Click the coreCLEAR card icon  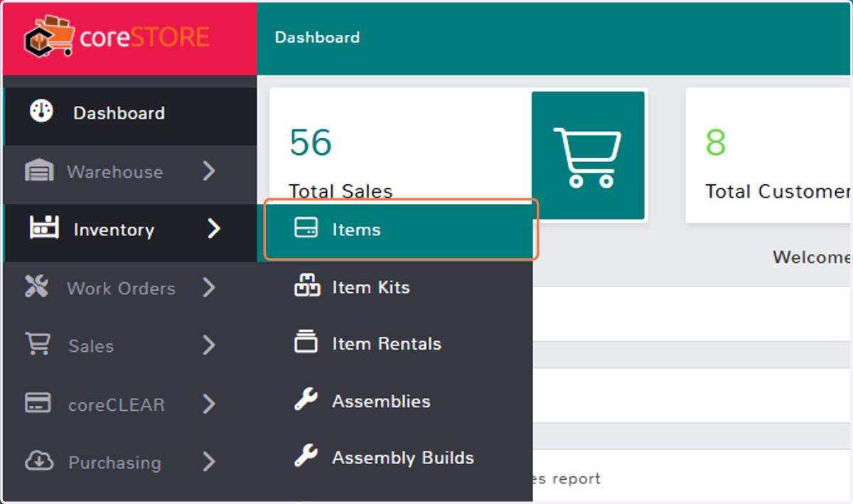(x=38, y=403)
